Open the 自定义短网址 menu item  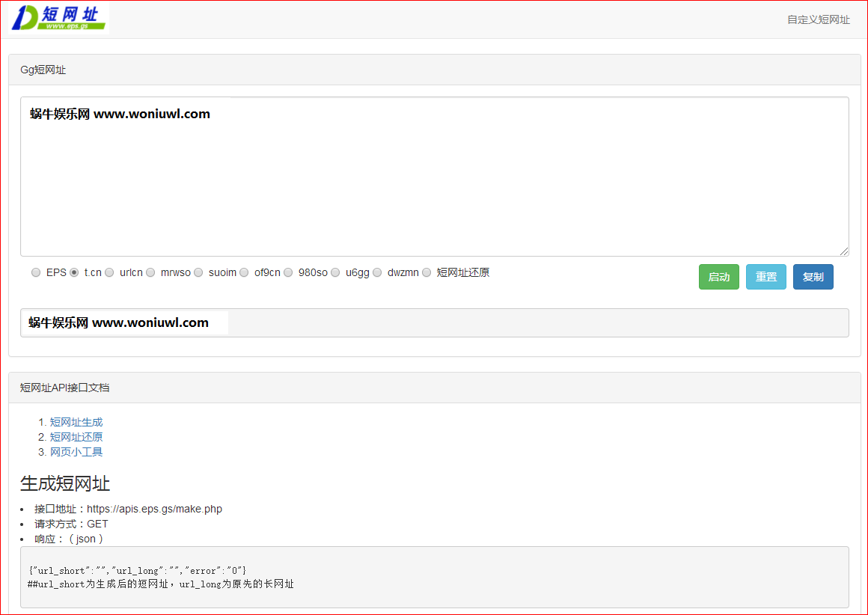(818, 19)
